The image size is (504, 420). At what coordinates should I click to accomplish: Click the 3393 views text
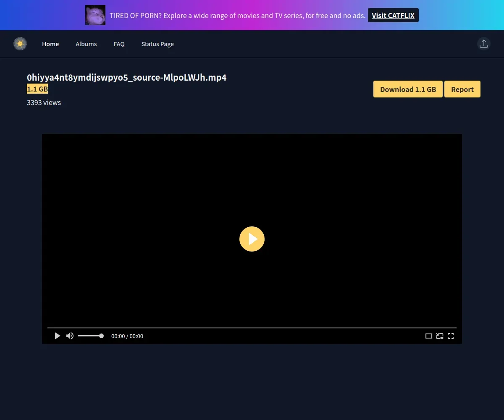coord(44,102)
